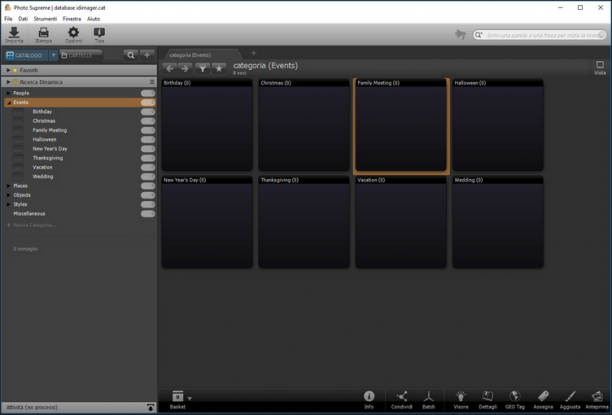Open the Strumenti menu
Image resolution: width=612 pixels, height=415 pixels.
[x=45, y=19]
